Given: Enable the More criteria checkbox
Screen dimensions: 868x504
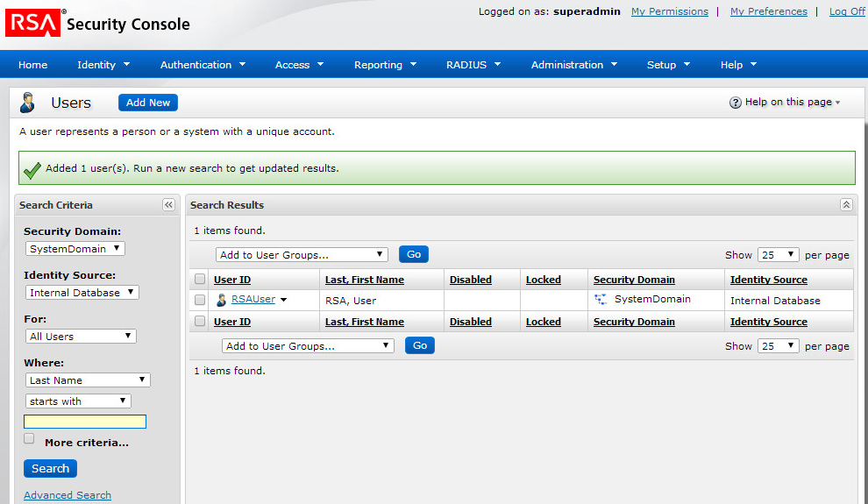Looking at the screenshot, I should pyautogui.click(x=30, y=439).
